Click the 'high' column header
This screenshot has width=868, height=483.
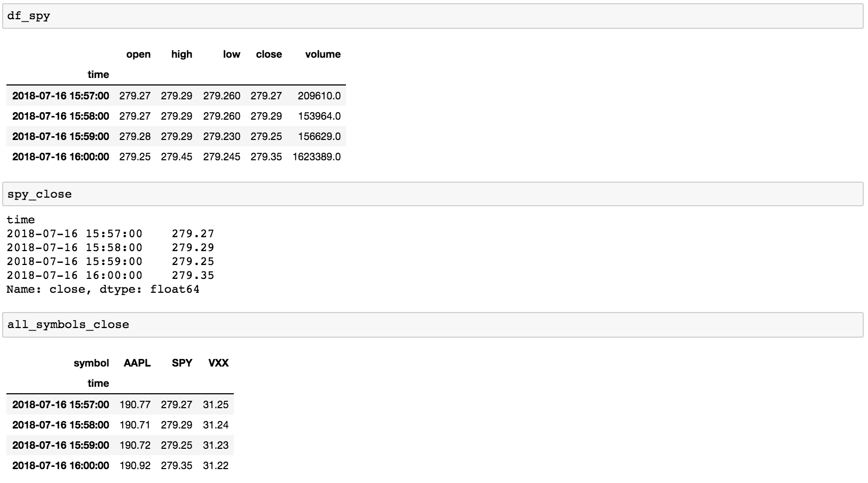pos(182,54)
